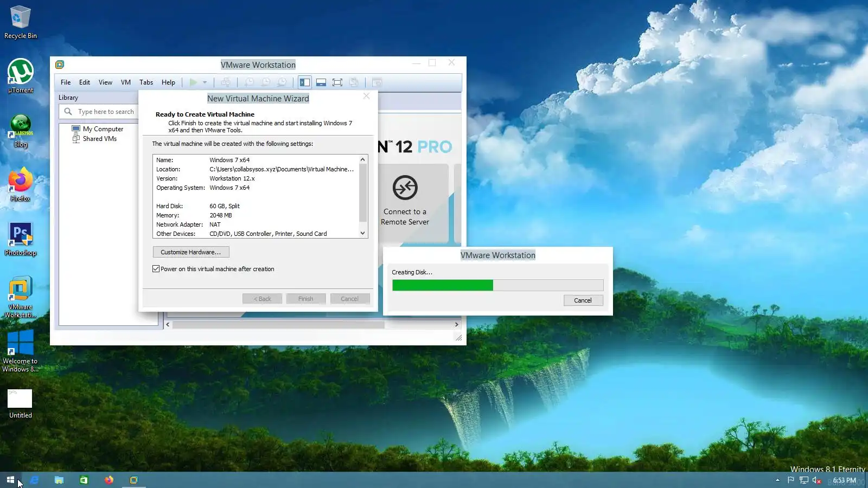The image size is (868, 488).
Task: Click the Send Ctrl+Alt+Del toolbar icon
Action: pyautogui.click(x=226, y=82)
